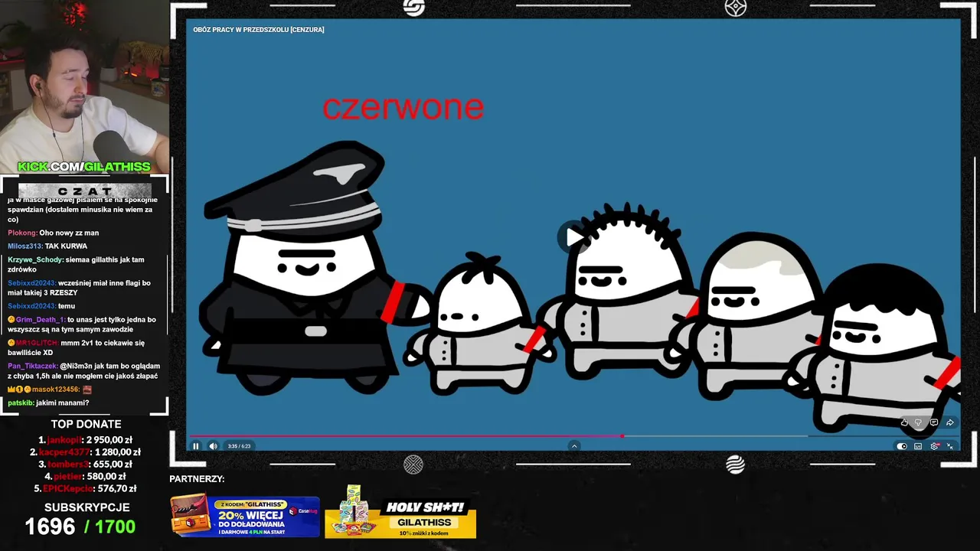Click top donor jankopl's 2 950,00 zł entry
Viewport: 980px width, 551px height.
coord(86,440)
